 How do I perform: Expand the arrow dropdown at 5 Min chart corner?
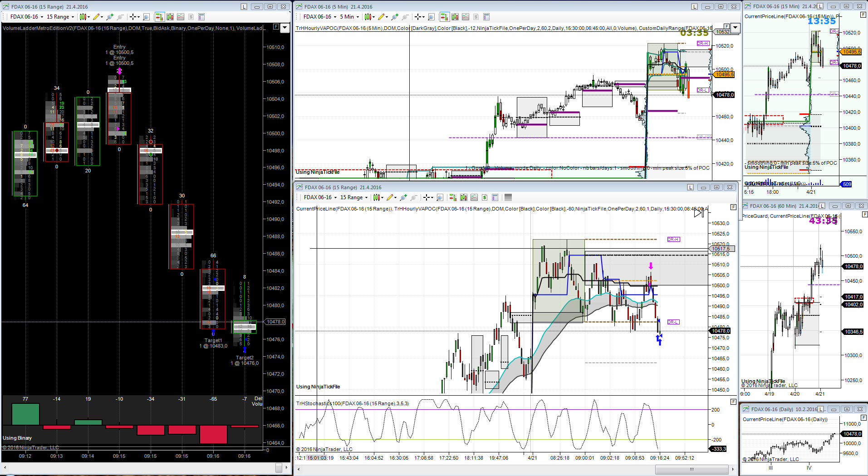click(735, 28)
